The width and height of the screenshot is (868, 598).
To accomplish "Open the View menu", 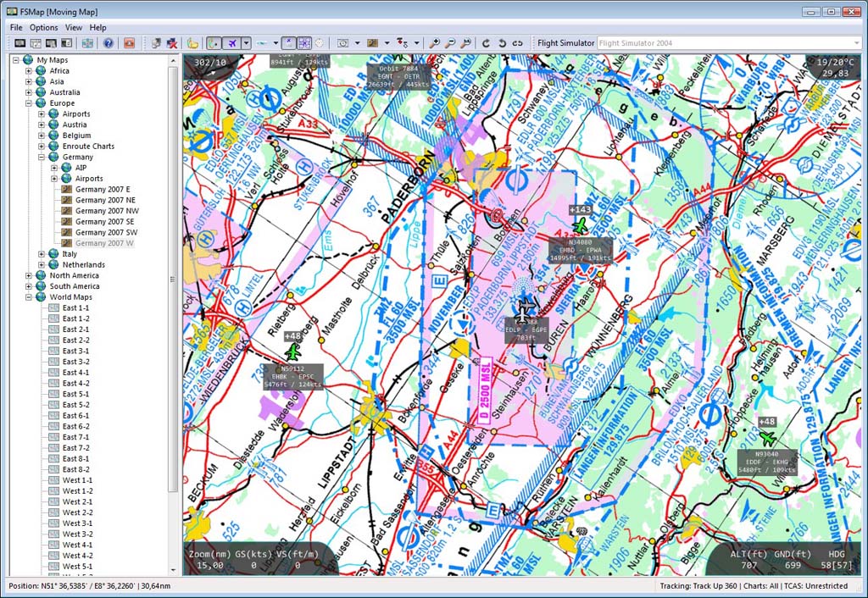I will point(74,27).
